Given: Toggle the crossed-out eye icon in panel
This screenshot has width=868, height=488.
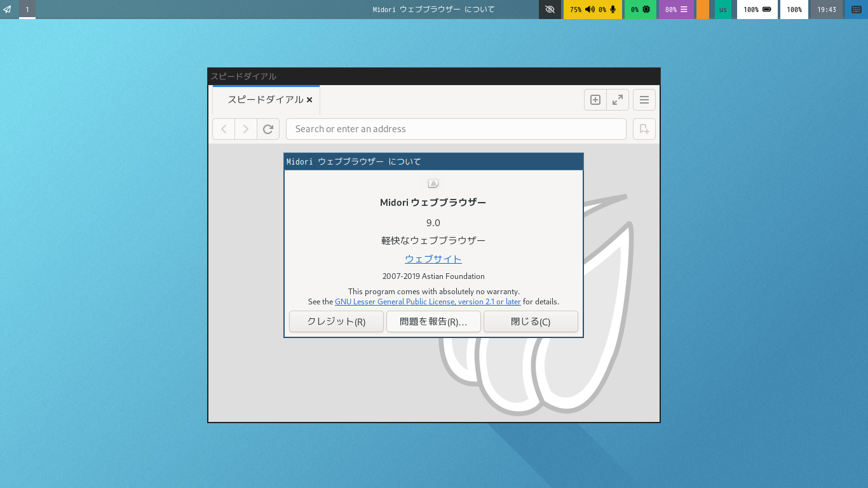Looking at the screenshot, I should [550, 10].
